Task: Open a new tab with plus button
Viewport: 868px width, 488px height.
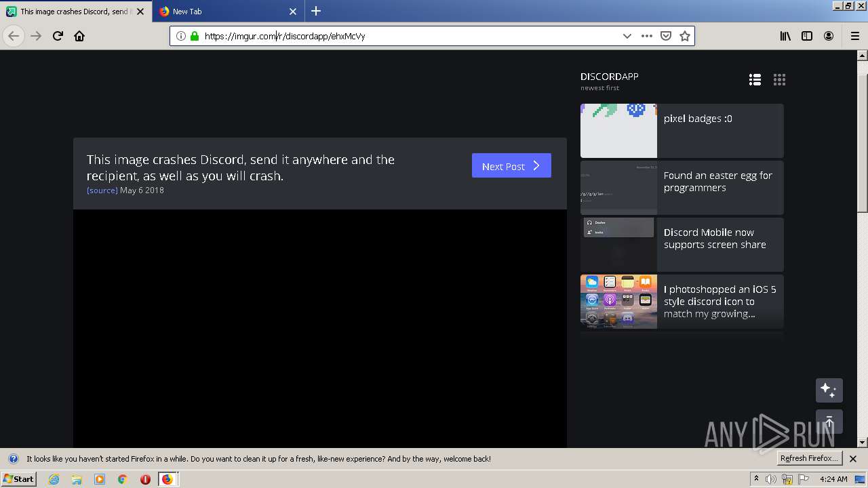Action: [x=316, y=11]
